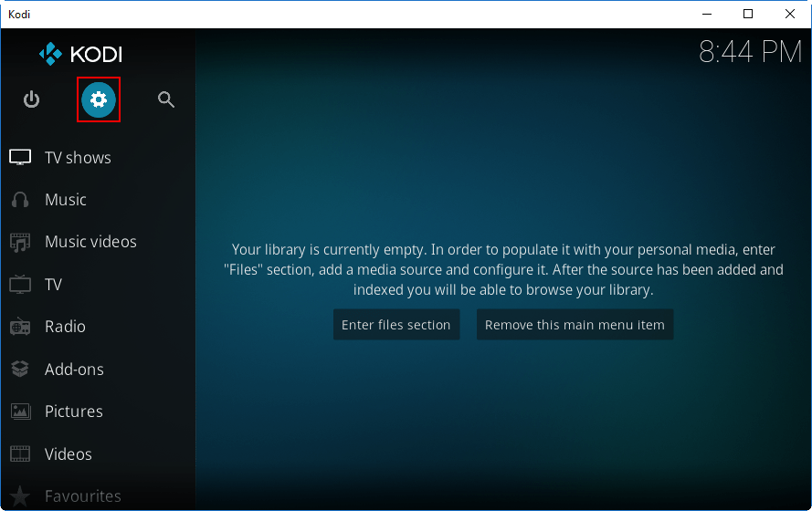812x511 pixels.
Task: Open Music videos menu item
Action: coord(90,242)
